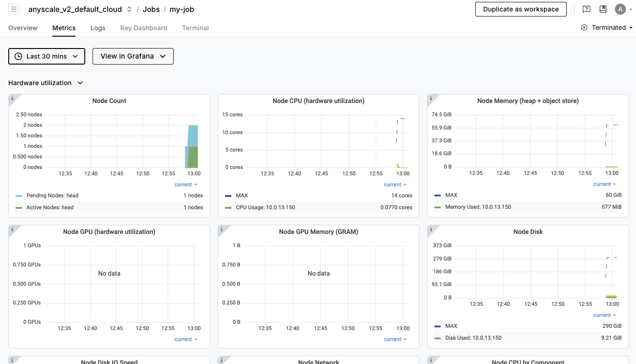Click the CPU Usage green color swatch
Viewport: 636px width, 364px height.
coord(228,208)
